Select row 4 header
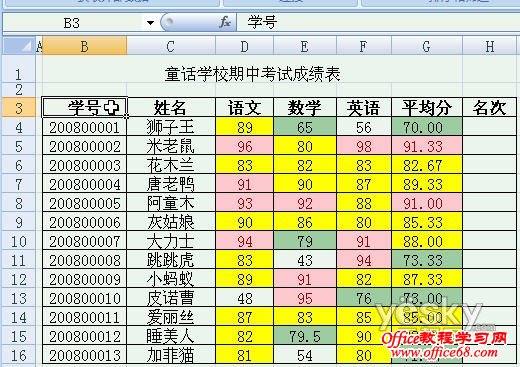This screenshot has width=520, height=367. 19,127
